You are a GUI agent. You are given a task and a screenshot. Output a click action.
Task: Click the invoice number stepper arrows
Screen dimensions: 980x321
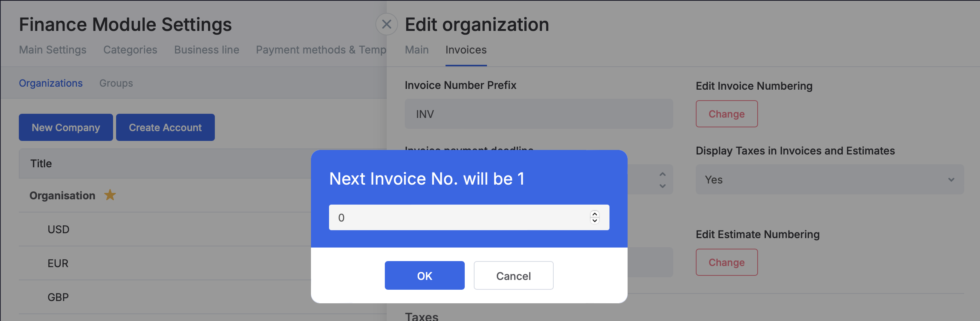[x=594, y=217]
